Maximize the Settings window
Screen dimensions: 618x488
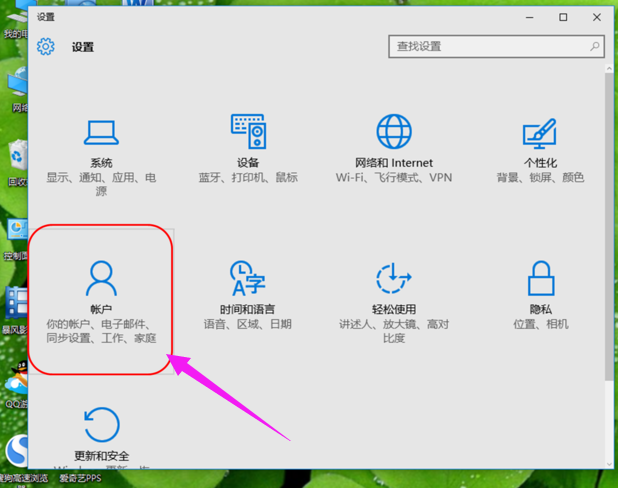563,17
